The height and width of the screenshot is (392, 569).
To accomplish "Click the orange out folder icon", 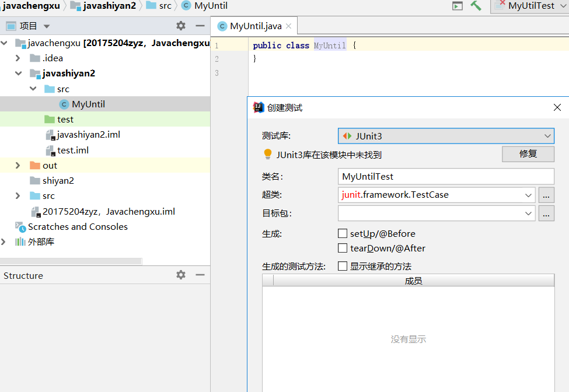I will (x=35, y=165).
